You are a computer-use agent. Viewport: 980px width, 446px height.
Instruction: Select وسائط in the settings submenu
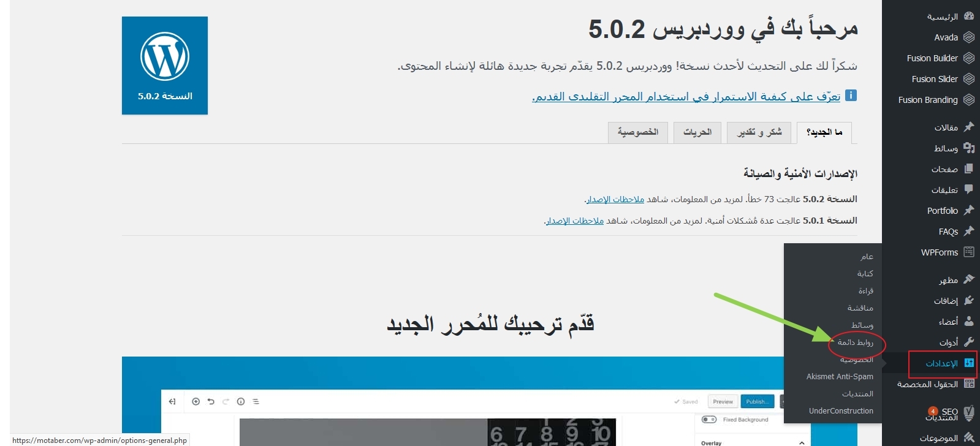click(x=862, y=325)
